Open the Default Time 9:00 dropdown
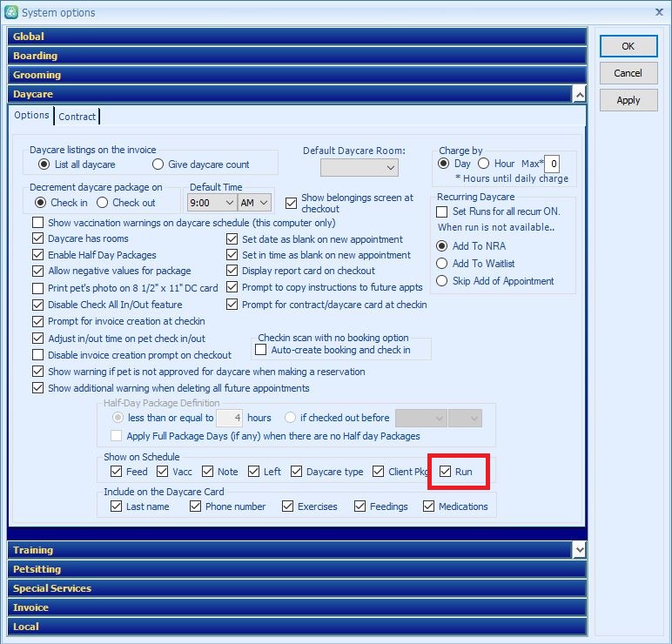Viewport: 672px width, 644px height. [x=212, y=203]
